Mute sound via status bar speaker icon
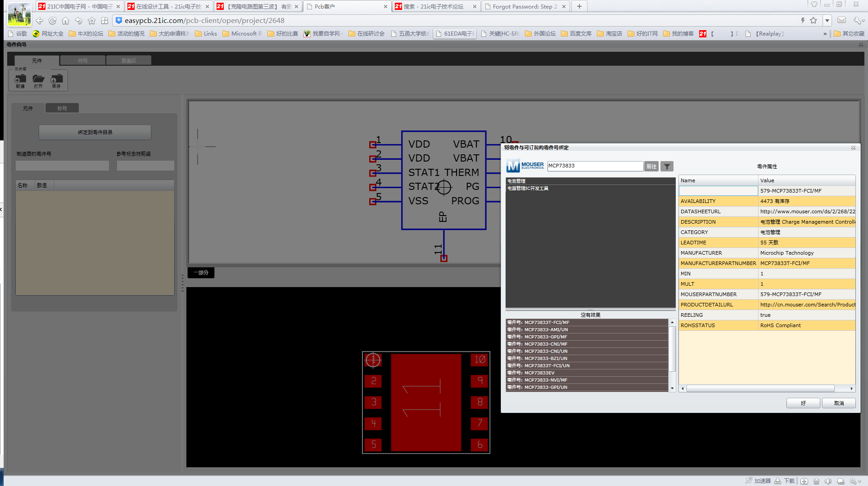 pyautogui.click(x=828, y=481)
